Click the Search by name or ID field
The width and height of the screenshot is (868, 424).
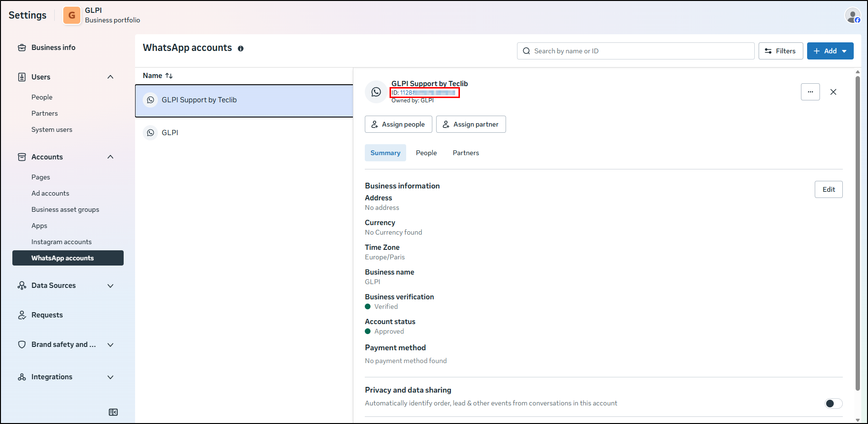tap(635, 51)
